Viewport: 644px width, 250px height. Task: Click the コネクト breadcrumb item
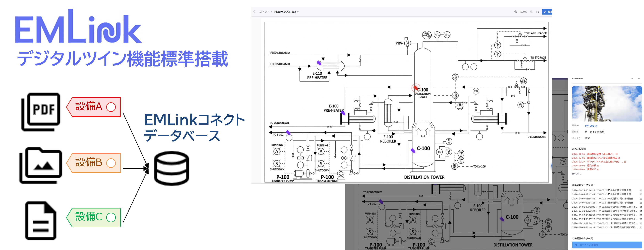coord(264,12)
